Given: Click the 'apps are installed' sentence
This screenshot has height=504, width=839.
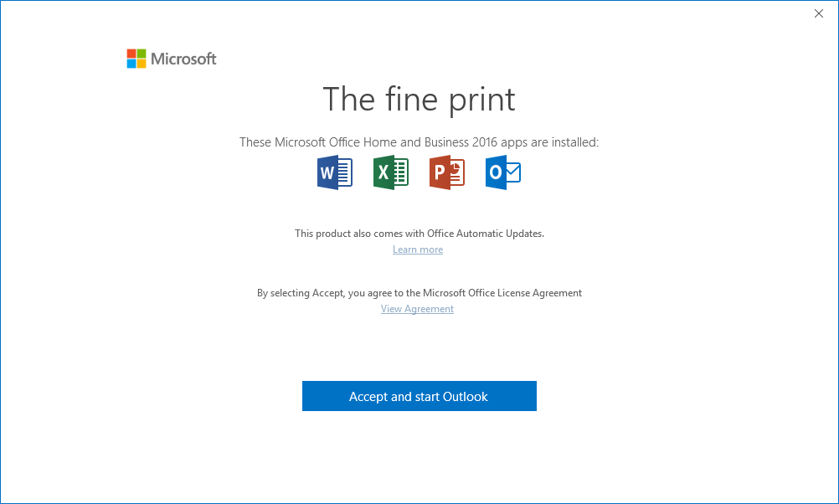Looking at the screenshot, I should [x=419, y=142].
